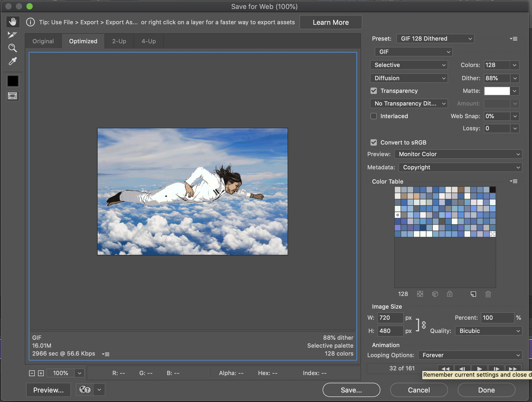
Task: Disable the Transparency checkbox
Action: 373,91
